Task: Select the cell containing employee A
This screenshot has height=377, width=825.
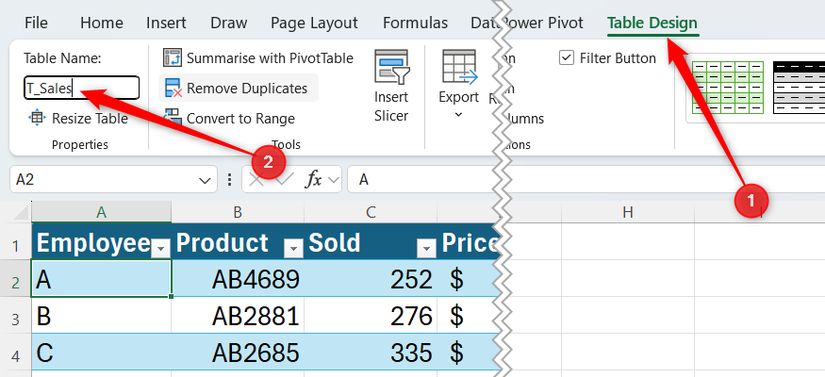Action: [102, 279]
